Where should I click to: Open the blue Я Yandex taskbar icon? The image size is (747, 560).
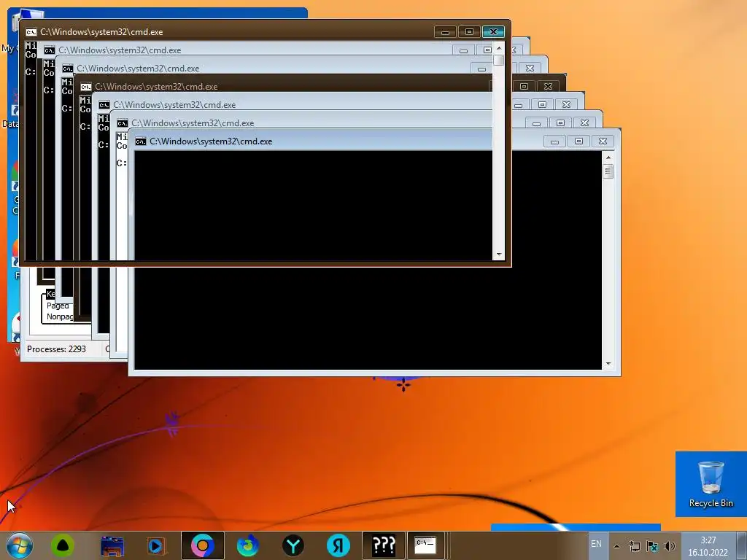(338, 545)
